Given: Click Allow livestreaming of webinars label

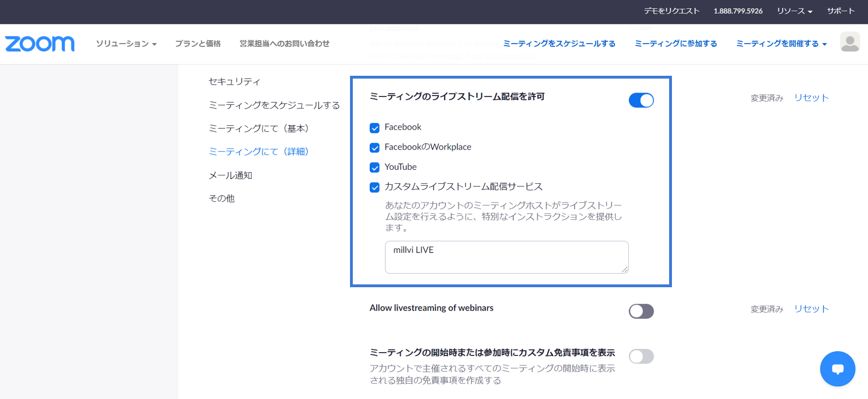Looking at the screenshot, I should (431, 308).
